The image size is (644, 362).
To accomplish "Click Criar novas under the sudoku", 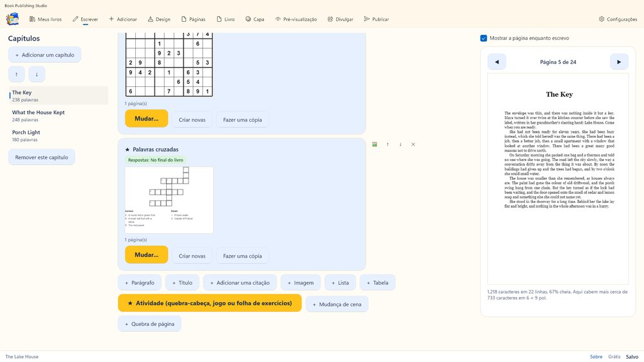I will (192, 120).
